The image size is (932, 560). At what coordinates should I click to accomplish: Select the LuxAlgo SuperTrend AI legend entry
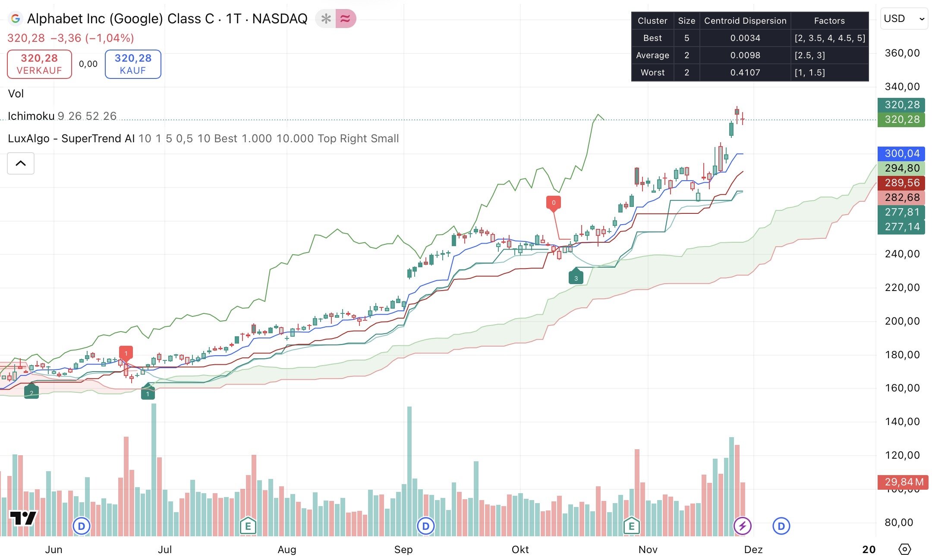click(72, 138)
